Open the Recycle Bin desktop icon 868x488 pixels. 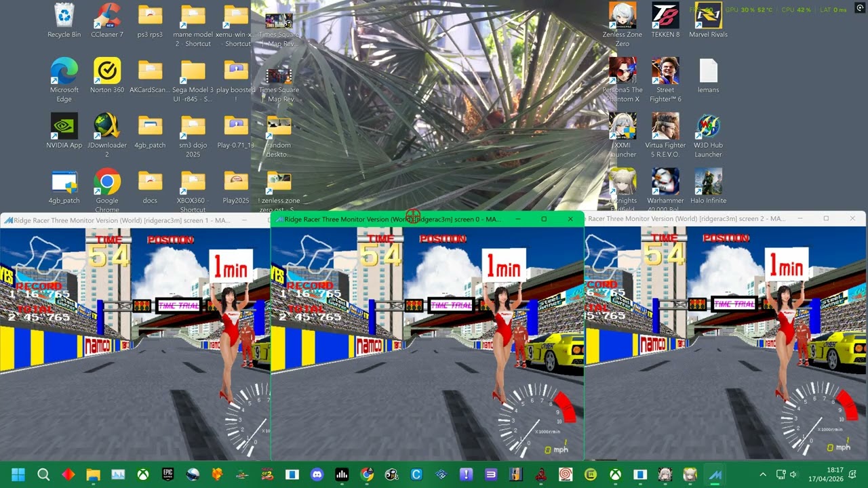(x=64, y=20)
